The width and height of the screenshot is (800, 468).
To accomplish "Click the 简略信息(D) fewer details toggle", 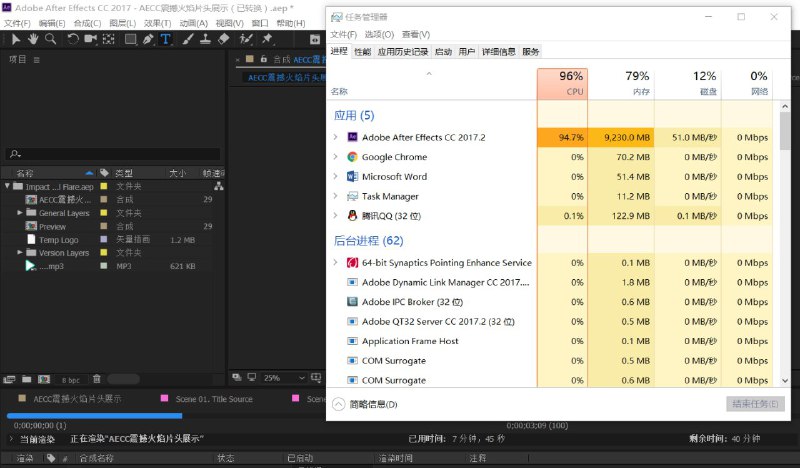I will [x=365, y=404].
